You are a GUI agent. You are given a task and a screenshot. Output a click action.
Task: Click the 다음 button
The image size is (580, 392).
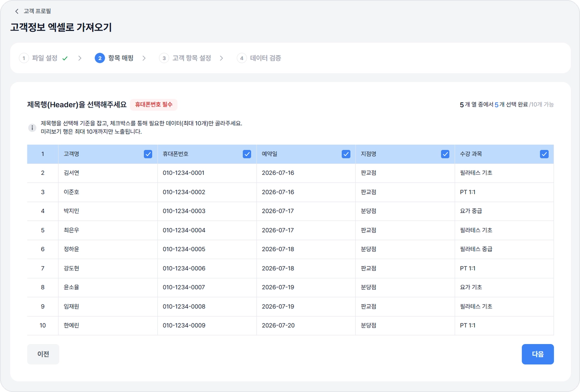538,354
